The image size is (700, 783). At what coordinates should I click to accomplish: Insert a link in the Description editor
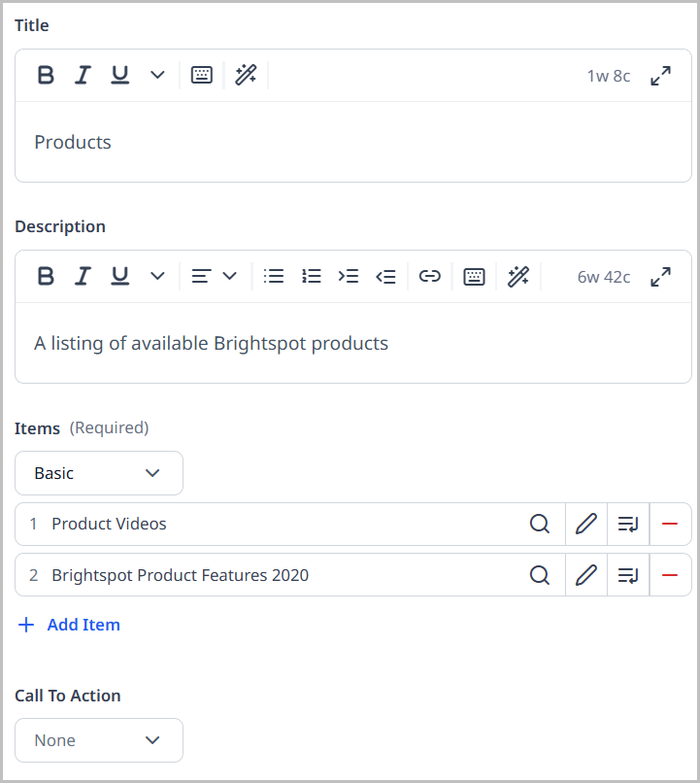coord(429,276)
